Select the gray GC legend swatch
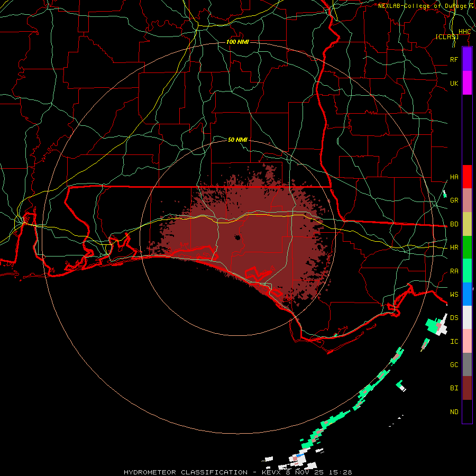 click(467, 364)
